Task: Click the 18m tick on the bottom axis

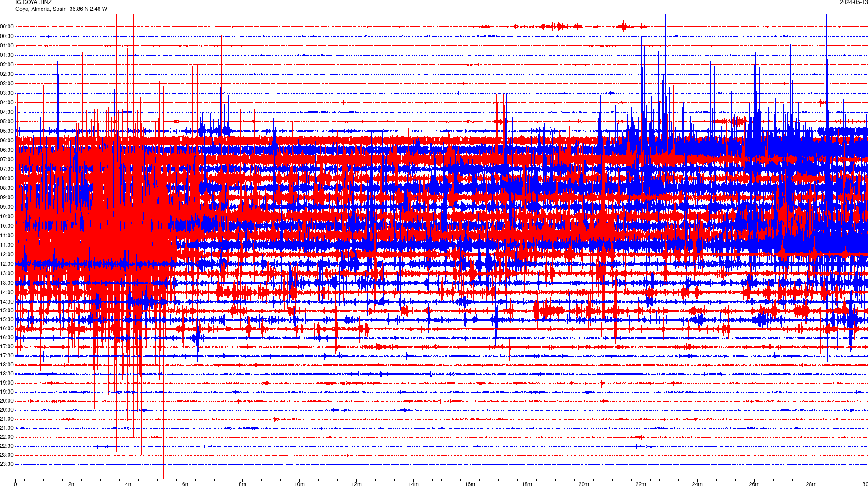Action: click(x=527, y=484)
